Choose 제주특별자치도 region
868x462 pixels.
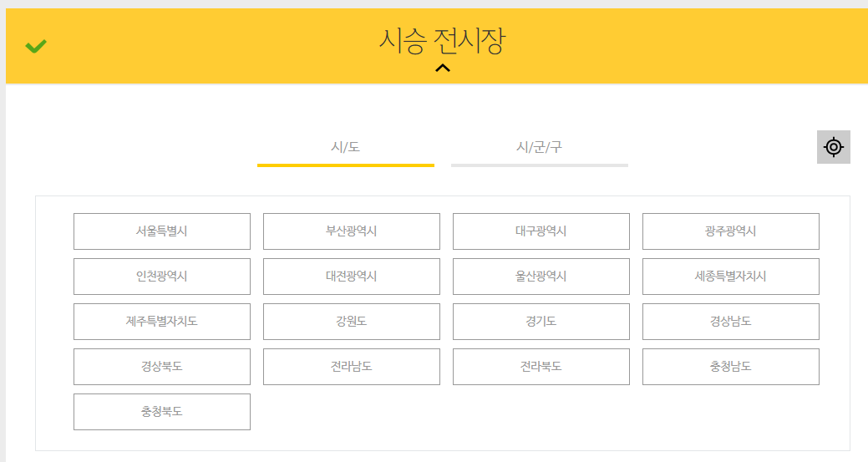click(x=161, y=322)
